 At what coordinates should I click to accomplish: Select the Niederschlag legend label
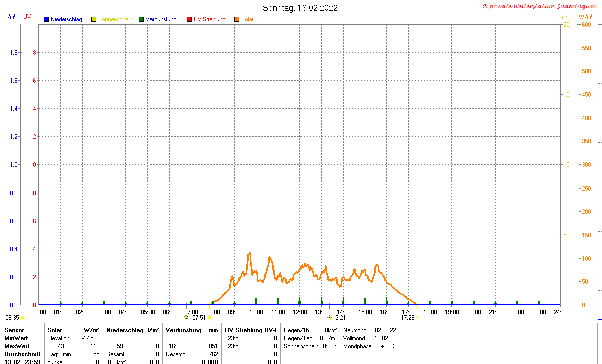point(66,19)
